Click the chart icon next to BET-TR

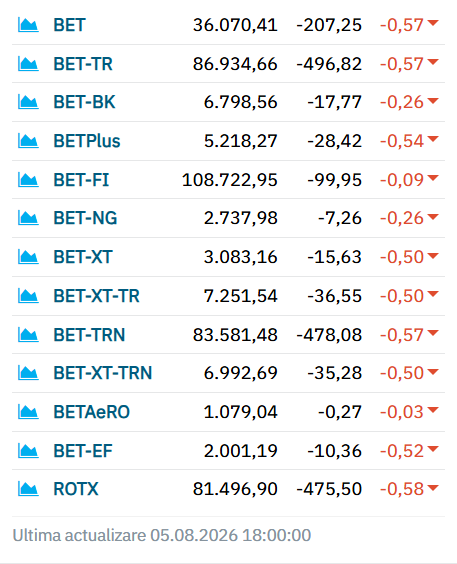pyautogui.click(x=28, y=64)
